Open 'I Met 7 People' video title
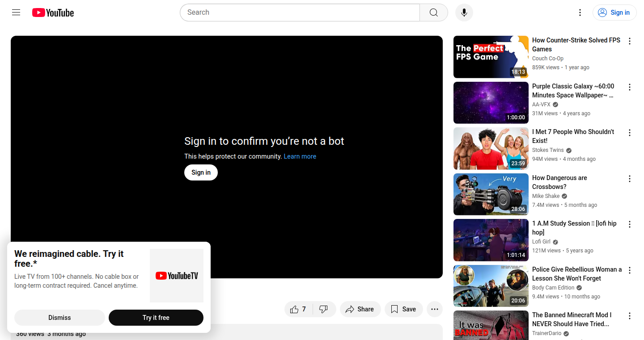Image resolution: width=644 pixels, height=340 pixels. [x=573, y=136]
